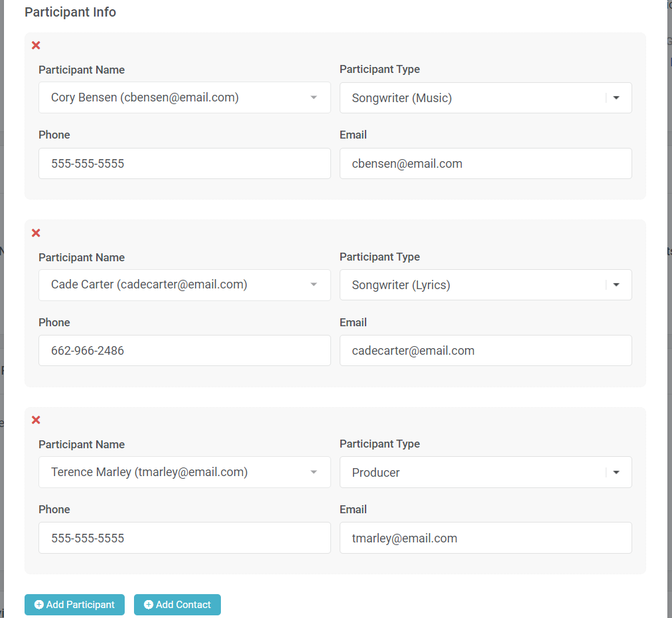Viewport: 672px width, 618px height.
Task: Remove the Cade Carter participant card
Action: [36, 233]
